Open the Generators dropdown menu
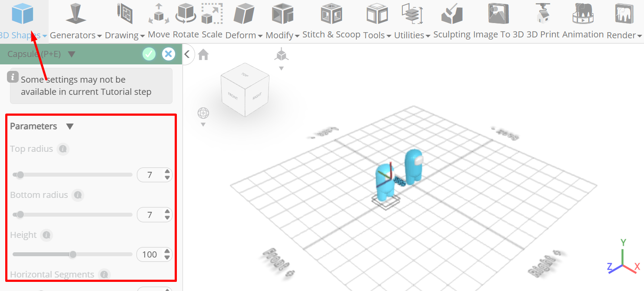The image size is (644, 291). (x=100, y=36)
